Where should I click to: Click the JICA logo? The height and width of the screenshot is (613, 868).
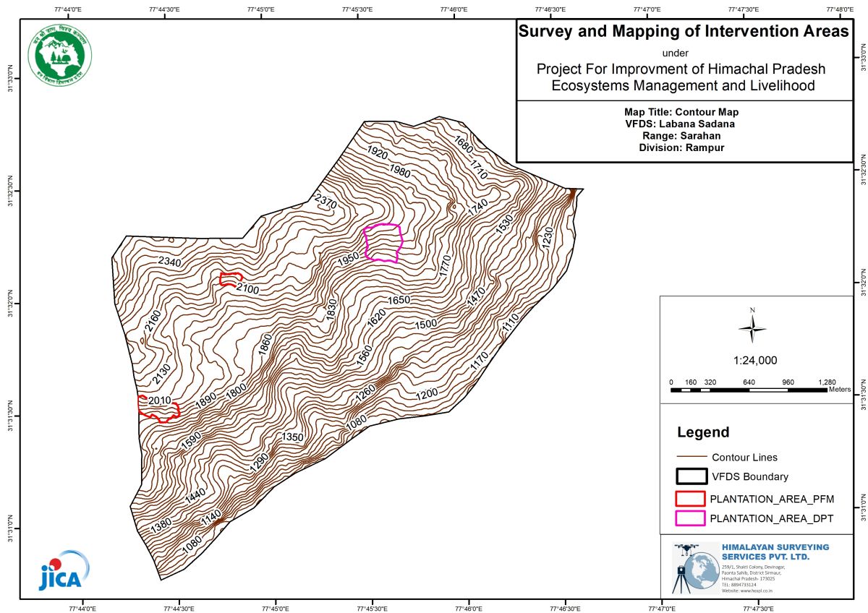pos(64,571)
